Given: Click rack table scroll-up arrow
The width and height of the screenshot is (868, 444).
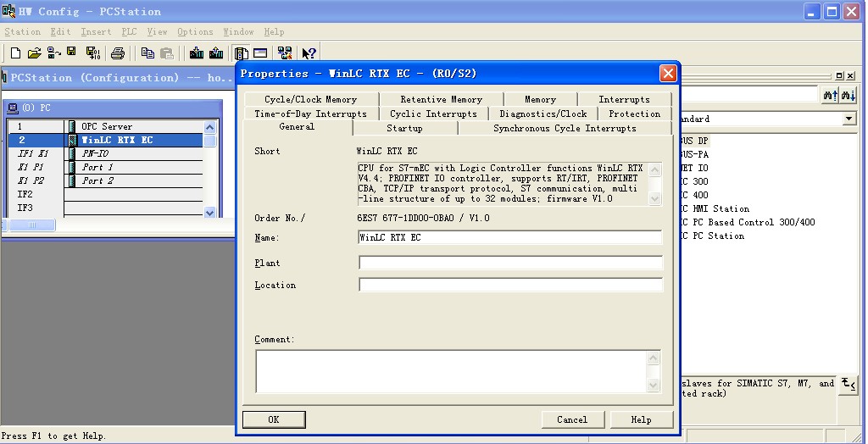Looking at the screenshot, I should click(210, 127).
